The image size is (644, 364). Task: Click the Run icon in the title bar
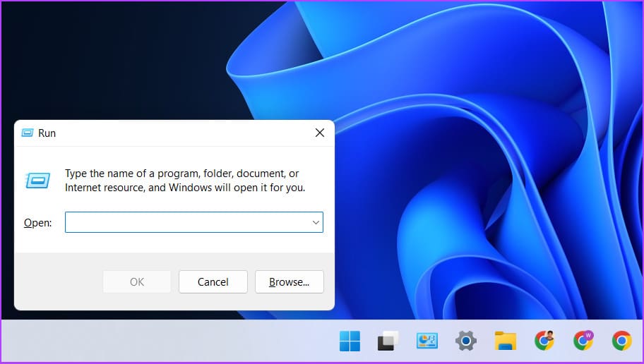coord(27,133)
